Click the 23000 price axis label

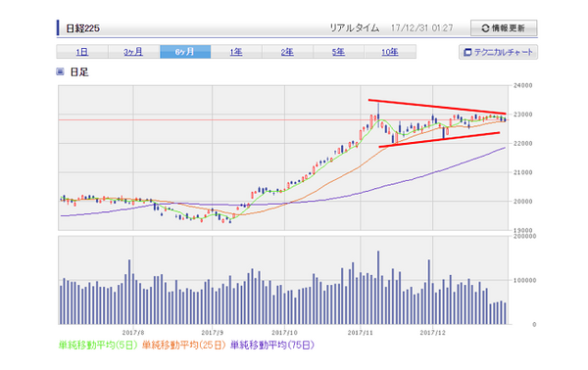click(522, 115)
